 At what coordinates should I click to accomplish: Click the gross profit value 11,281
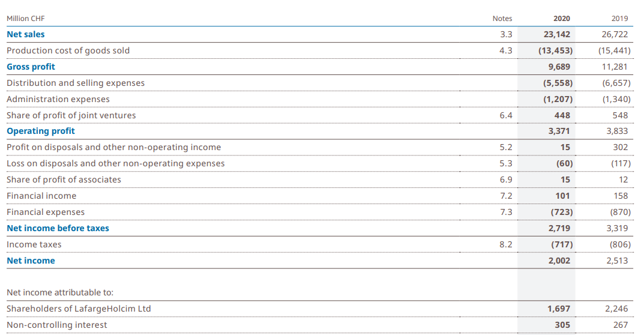[x=615, y=67]
